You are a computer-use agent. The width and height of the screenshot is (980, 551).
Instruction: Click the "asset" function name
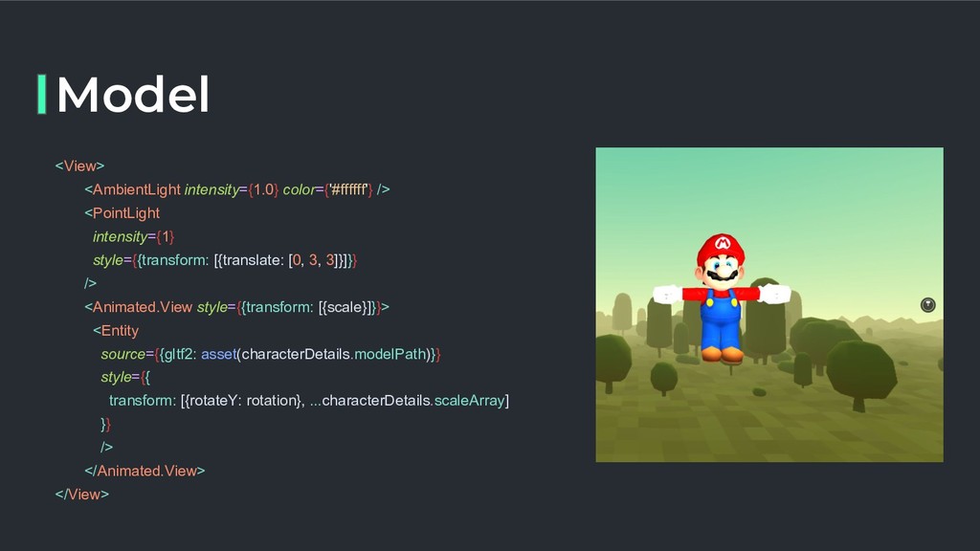(219, 354)
